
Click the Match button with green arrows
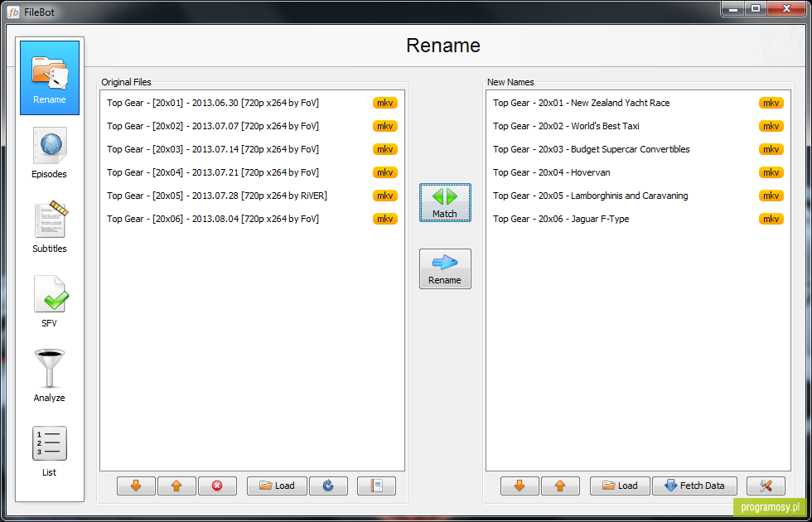pyautogui.click(x=446, y=202)
